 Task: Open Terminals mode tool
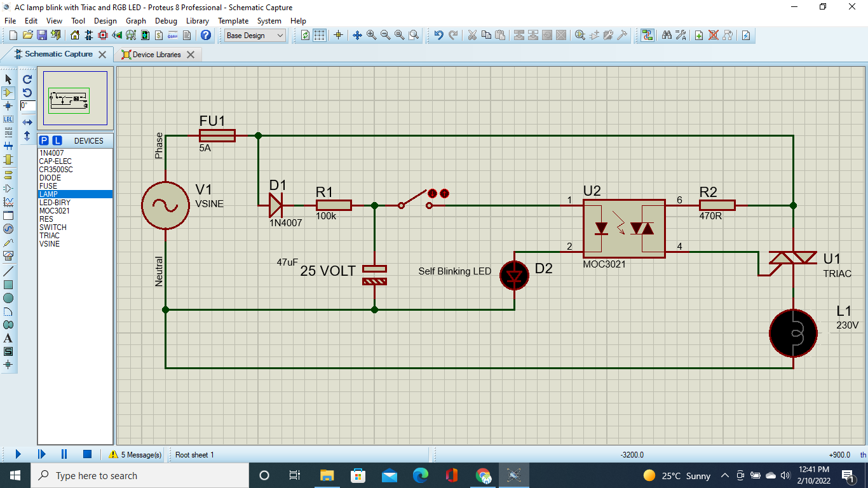[8, 175]
